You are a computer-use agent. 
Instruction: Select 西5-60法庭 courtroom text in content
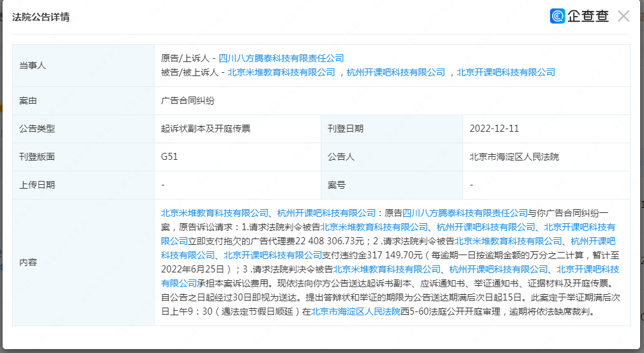point(425,311)
